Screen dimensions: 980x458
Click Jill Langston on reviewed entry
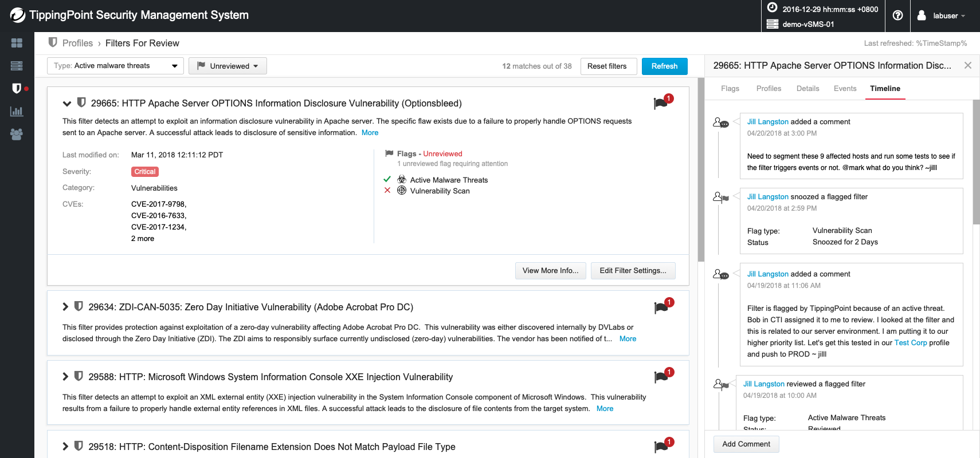click(764, 384)
